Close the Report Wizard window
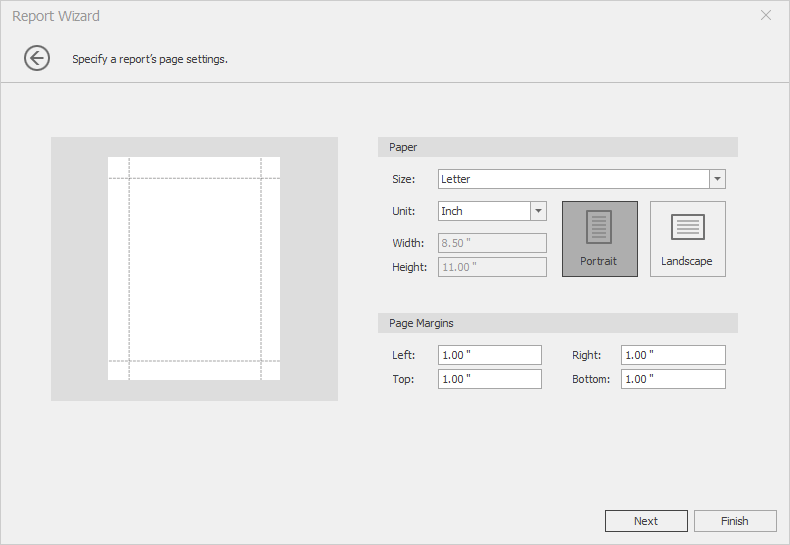The height and width of the screenshot is (545, 790). pos(766,15)
